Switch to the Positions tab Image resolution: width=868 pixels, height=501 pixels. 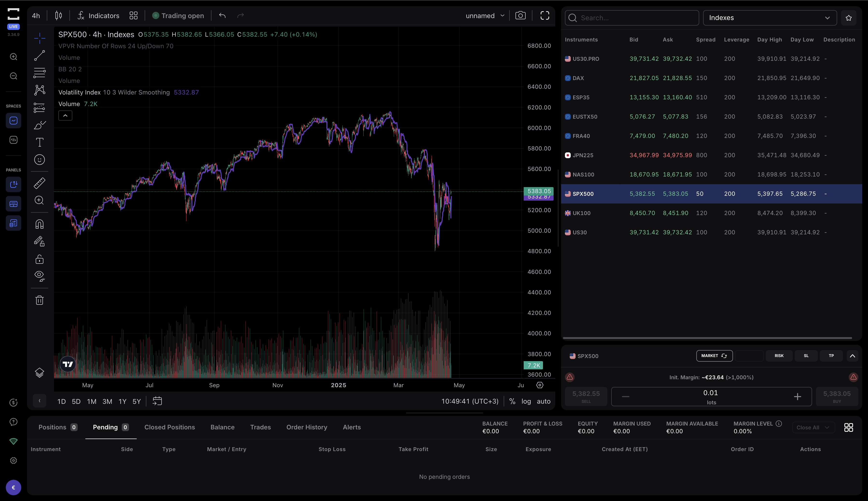[58, 427]
